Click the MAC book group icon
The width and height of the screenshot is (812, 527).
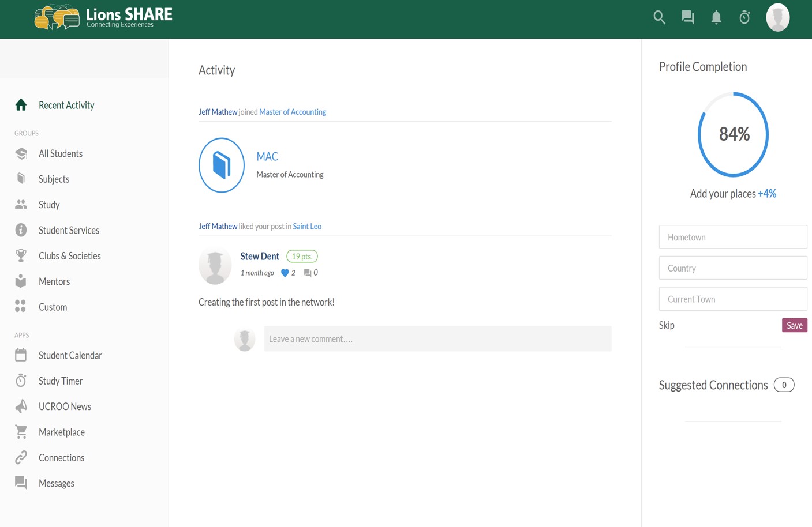point(222,165)
